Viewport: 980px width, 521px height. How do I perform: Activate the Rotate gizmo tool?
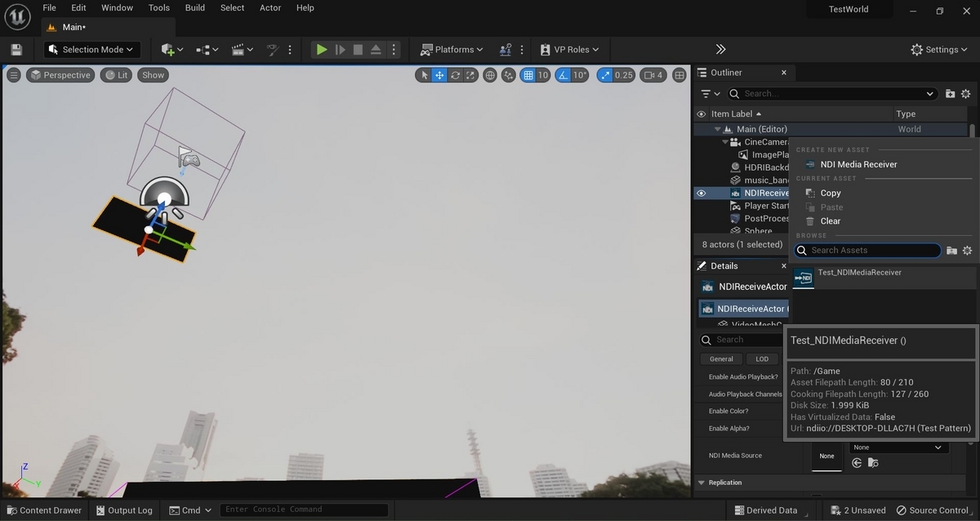[455, 75]
